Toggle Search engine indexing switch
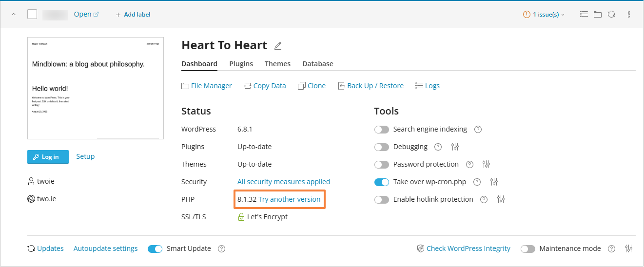The image size is (644, 267). click(x=382, y=130)
